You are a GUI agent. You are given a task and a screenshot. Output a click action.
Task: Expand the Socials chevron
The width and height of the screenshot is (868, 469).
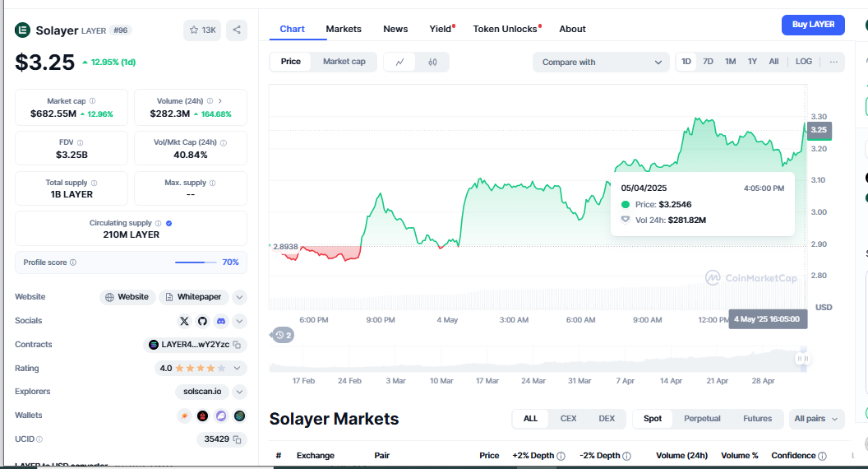(239, 321)
